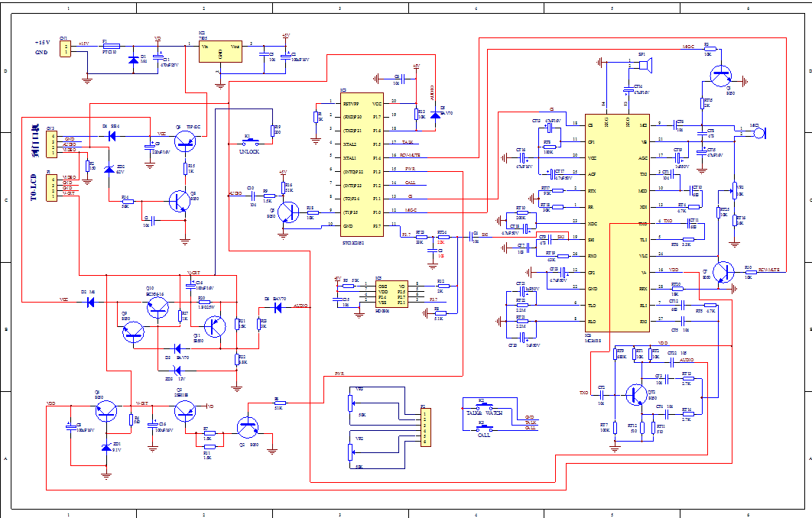Select the small 8-pin IC5 block
This screenshot has height=518, width=812.
pos(391,294)
